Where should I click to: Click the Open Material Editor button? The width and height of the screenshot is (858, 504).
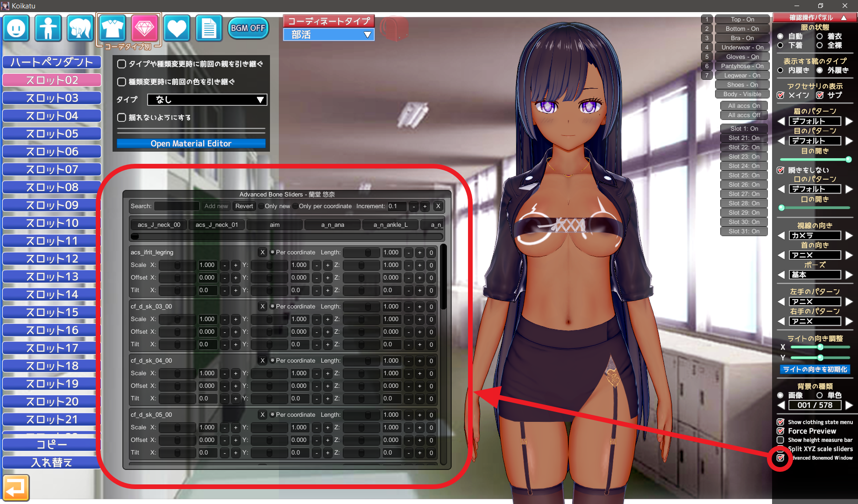(x=191, y=144)
